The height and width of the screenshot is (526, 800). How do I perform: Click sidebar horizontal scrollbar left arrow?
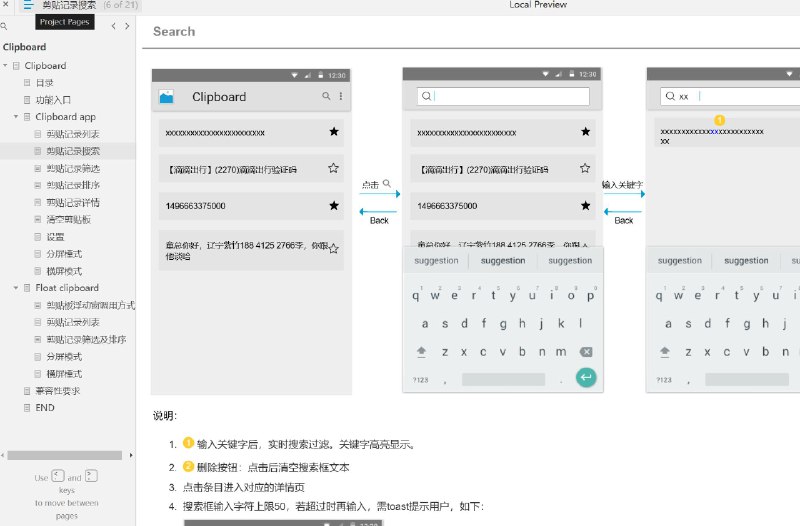(3, 455)
